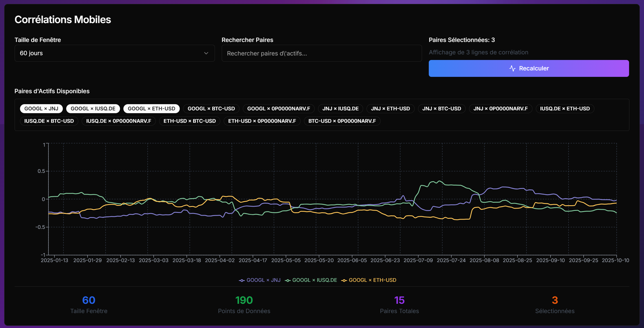
Task: Deselect the GOOGL × JNJ pair chip
Action: tap(41, 109)
